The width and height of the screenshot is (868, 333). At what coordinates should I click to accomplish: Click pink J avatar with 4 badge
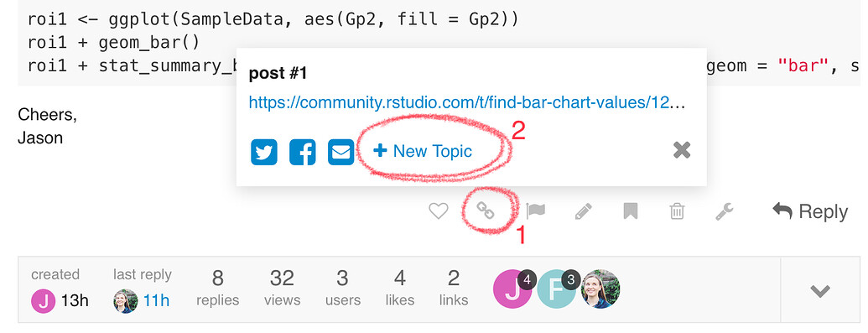(x=513, y=289)
